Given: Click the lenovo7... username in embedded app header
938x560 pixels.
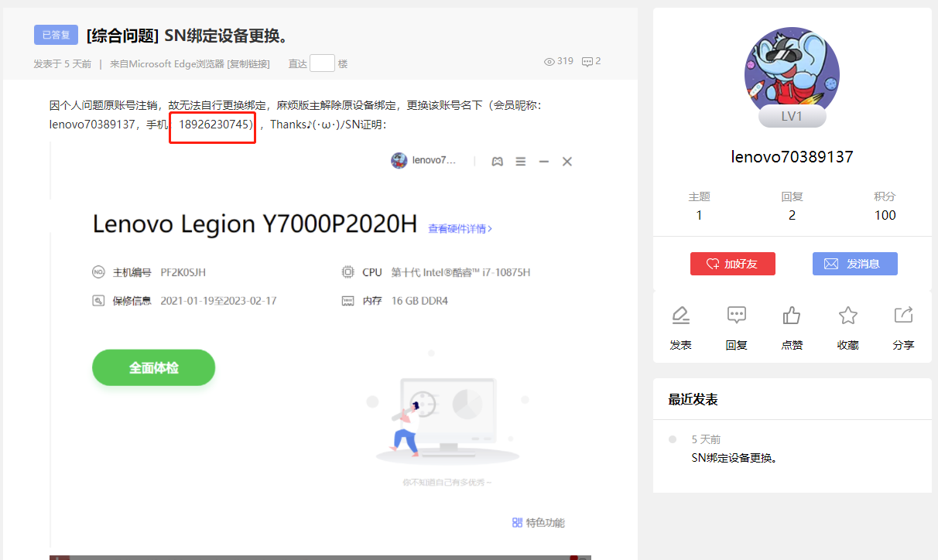Looking at the screenshot, I should (x=434, y=161).
